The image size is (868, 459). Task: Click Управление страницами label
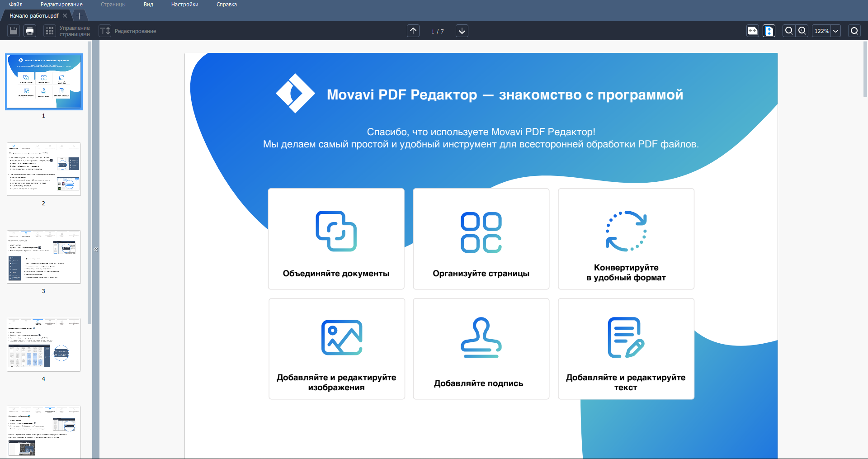click(x=75, y=31)
